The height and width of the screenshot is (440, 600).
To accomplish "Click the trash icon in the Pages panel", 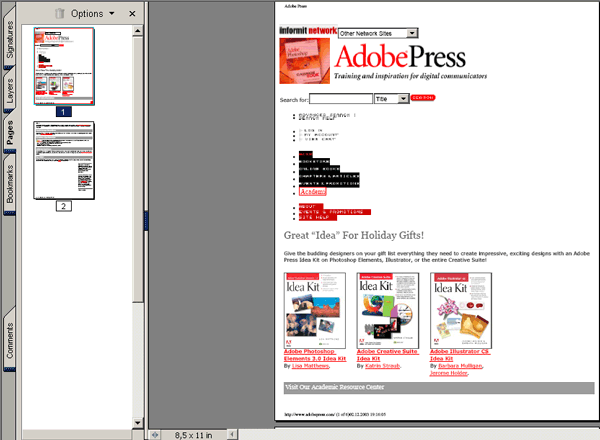I will pyautogui.click(x=60, y=13).
